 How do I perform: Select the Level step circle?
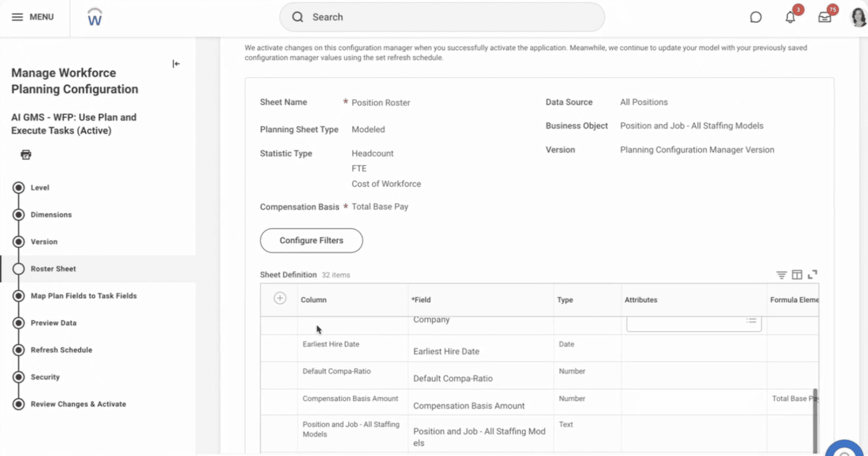point(18,187)
